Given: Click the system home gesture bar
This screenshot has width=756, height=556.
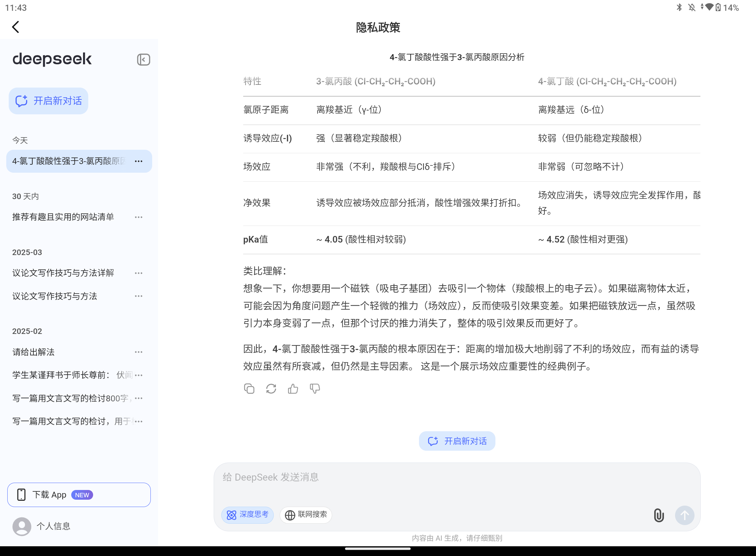Looking at the screenshot, I should click(378, 549).
